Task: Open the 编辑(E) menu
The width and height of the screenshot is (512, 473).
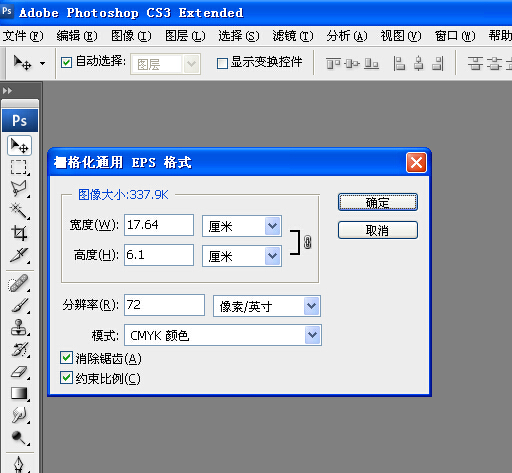Action: pos(77,36)
